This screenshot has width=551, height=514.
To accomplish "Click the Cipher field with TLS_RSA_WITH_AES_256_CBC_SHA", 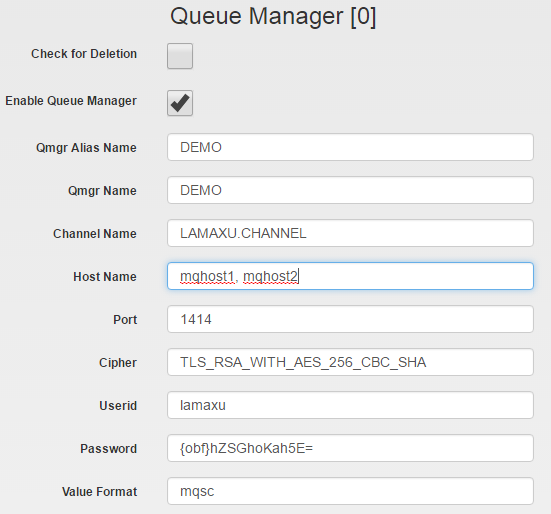I will click(x=350, y=362).
